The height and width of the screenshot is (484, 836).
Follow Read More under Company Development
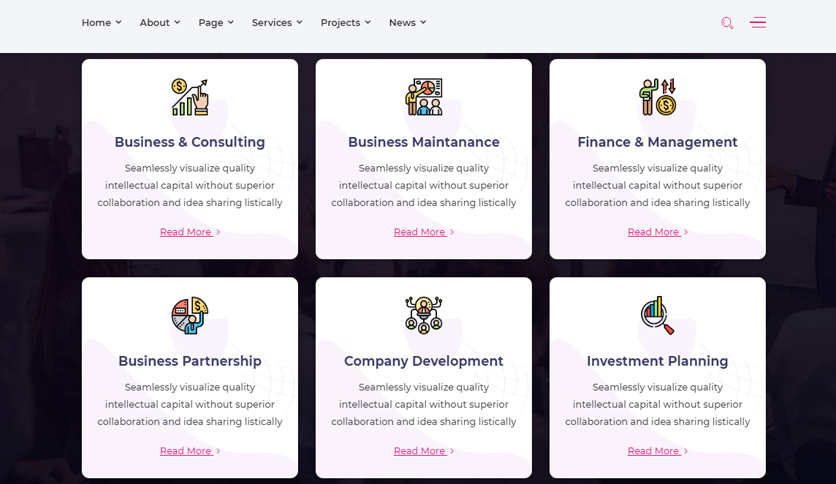click(x=424, y=451)
